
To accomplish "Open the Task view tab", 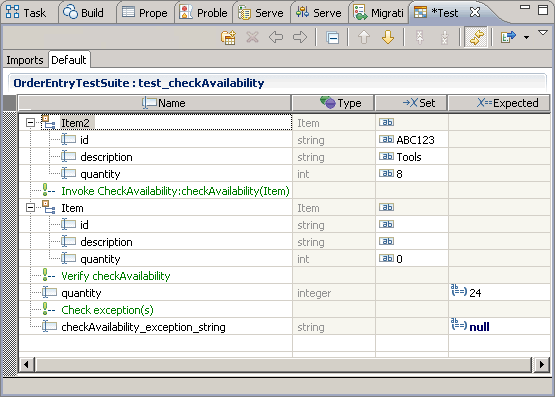I will [28, 13].
